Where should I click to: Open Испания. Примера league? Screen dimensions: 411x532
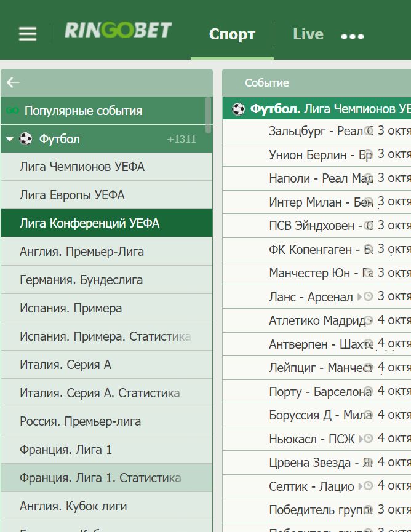[106, 308]
